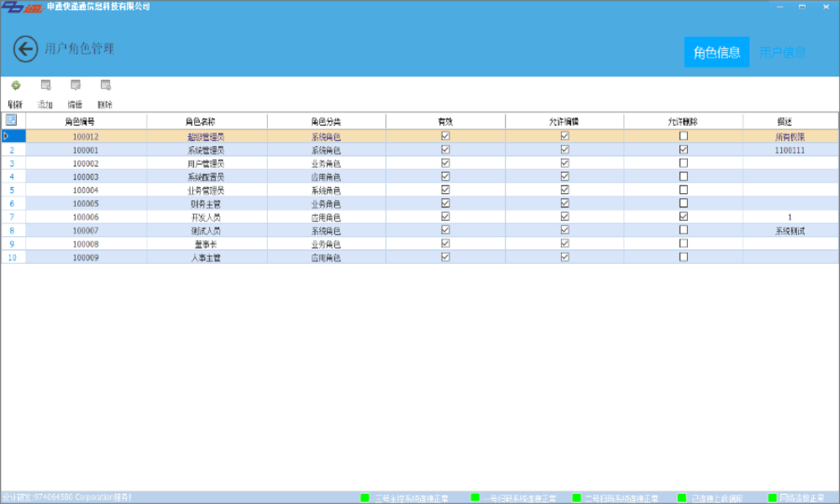Click the 编辑 edit role icon
The image size is (840, 504).
76,86
